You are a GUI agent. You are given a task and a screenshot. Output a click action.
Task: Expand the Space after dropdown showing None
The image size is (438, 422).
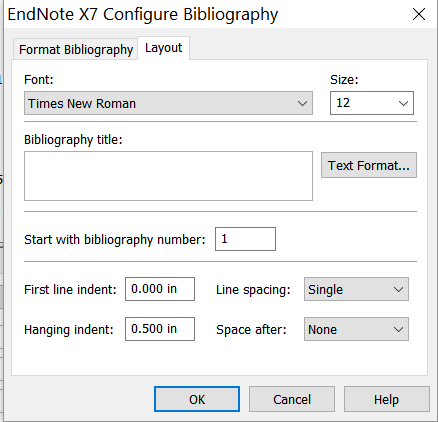(356, 329)
